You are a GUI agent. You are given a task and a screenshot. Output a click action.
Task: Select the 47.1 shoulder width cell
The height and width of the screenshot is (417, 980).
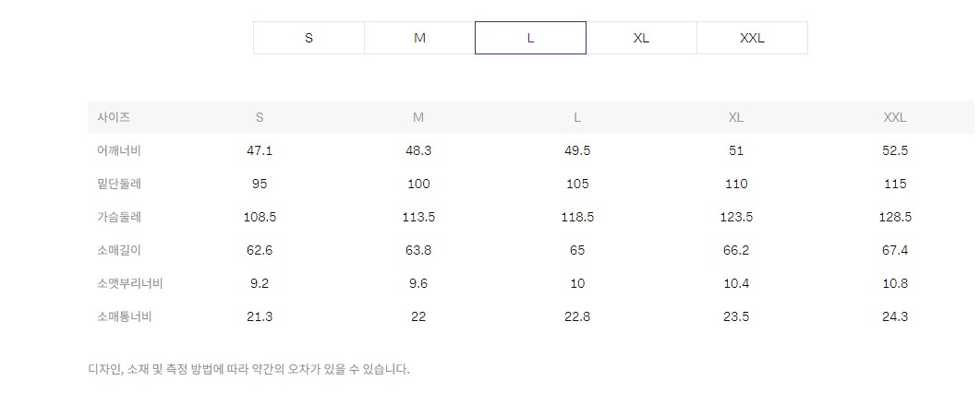tap(260, 150)
